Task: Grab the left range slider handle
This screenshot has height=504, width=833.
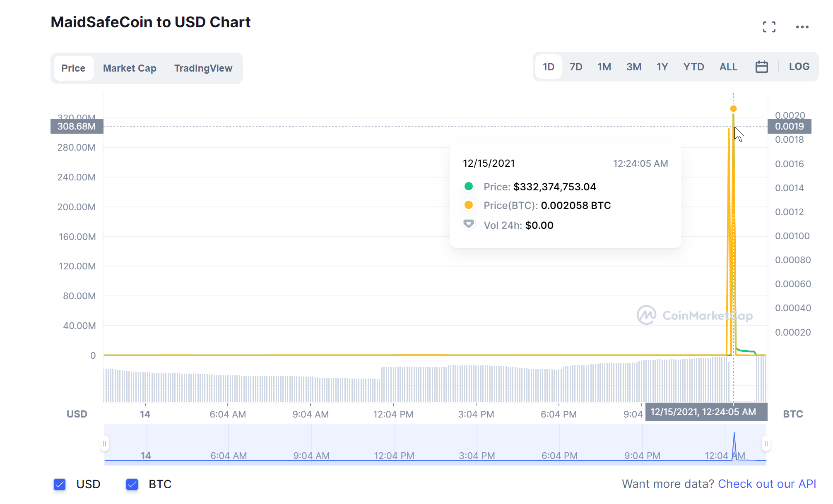Action: pyautogui.click(x=105, y=444)
